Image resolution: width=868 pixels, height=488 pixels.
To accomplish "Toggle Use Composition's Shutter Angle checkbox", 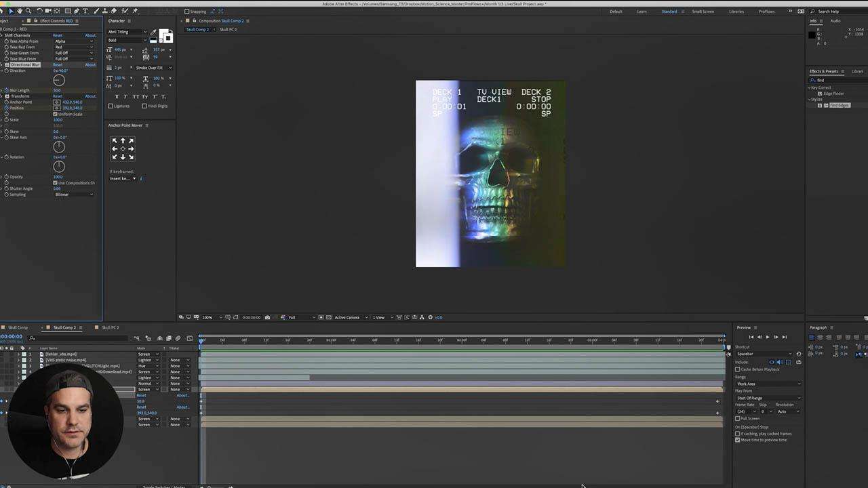I will (x=55, y=183).
